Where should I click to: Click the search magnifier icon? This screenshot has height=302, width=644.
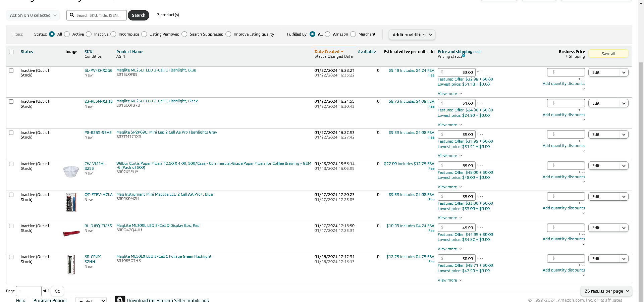(72, 15)
